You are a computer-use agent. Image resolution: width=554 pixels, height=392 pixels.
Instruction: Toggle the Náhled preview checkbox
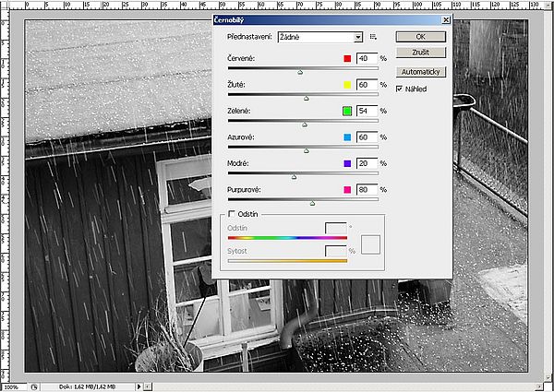[x=399, y=89]
